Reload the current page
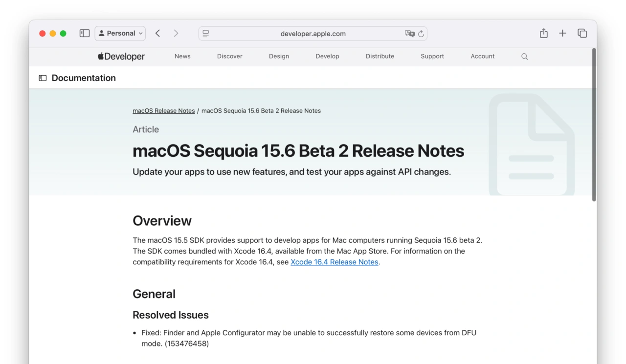The image size is (626, 364). point(421,34)
